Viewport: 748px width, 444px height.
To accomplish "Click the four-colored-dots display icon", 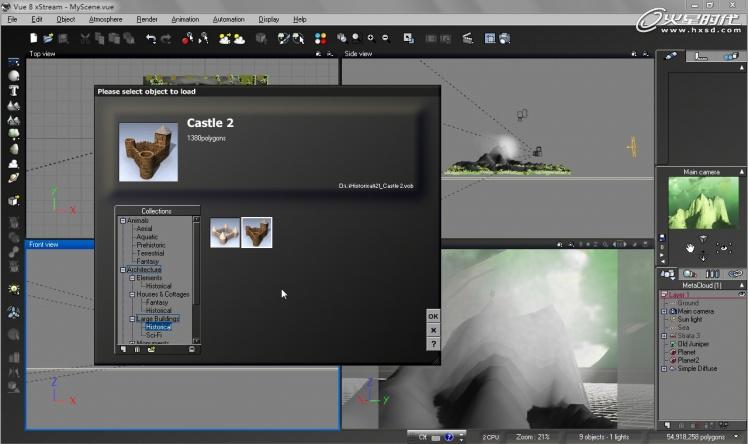I will (x=321, y=39).
